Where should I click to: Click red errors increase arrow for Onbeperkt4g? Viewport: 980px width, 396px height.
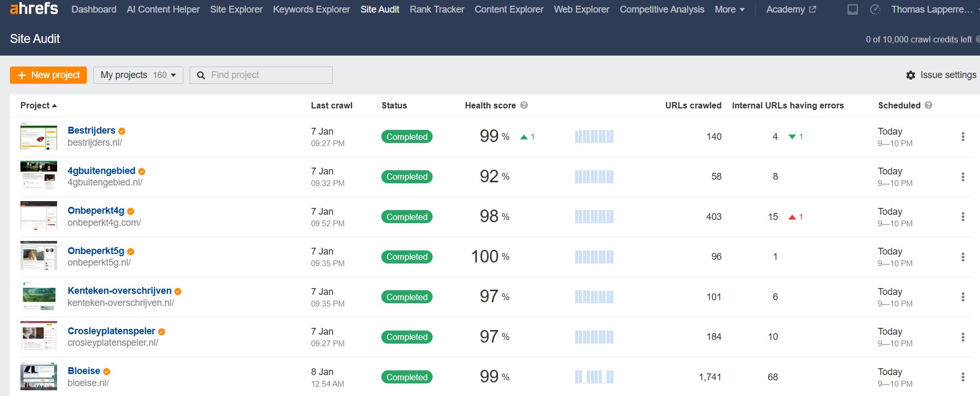point(792,217)
